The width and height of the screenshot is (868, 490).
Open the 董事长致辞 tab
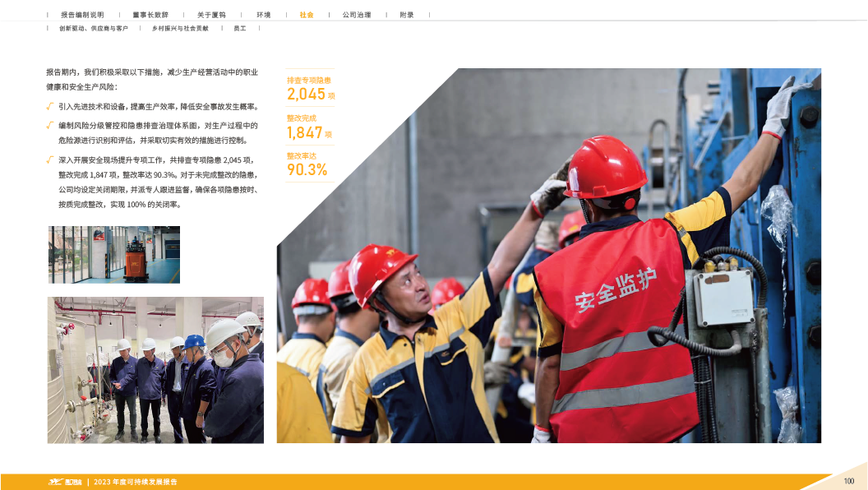coord(150,15)
